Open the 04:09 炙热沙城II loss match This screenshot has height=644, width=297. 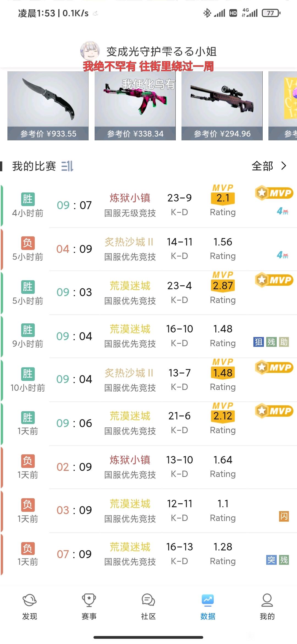pos(148,249)
